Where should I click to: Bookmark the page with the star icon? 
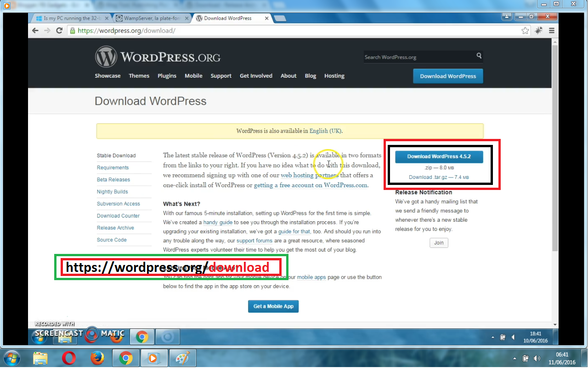click(526, 31)
